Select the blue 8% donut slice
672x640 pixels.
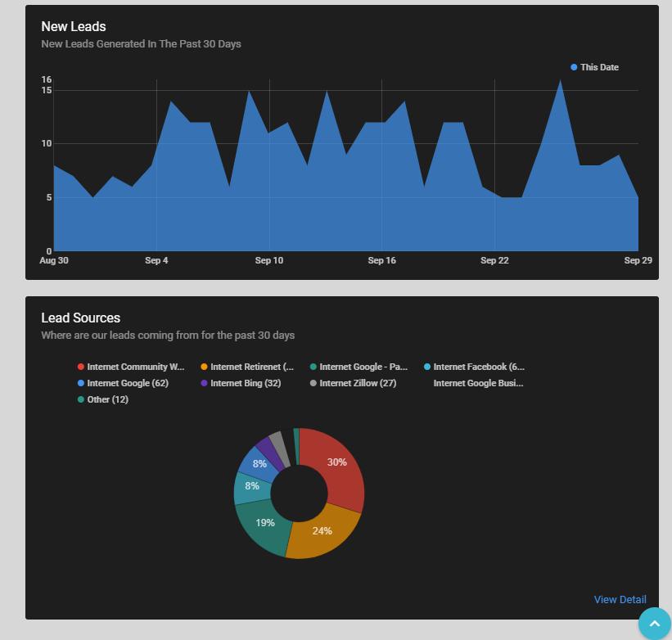coord(260,464)
